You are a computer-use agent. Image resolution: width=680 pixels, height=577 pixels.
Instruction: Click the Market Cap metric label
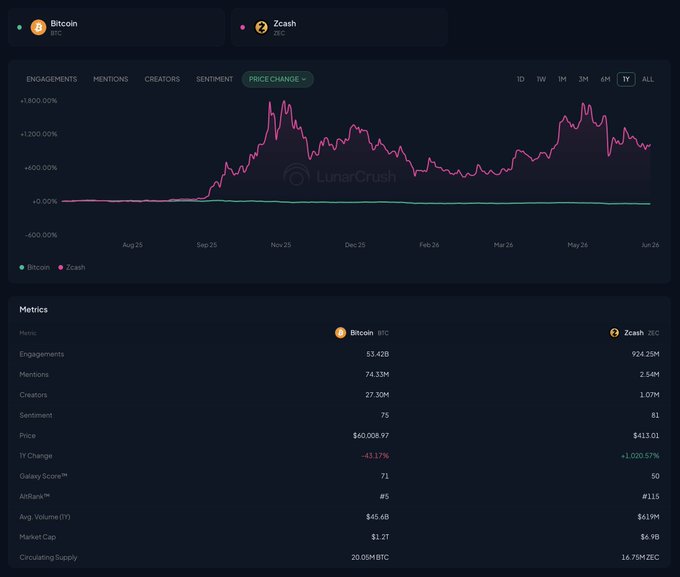38,537
